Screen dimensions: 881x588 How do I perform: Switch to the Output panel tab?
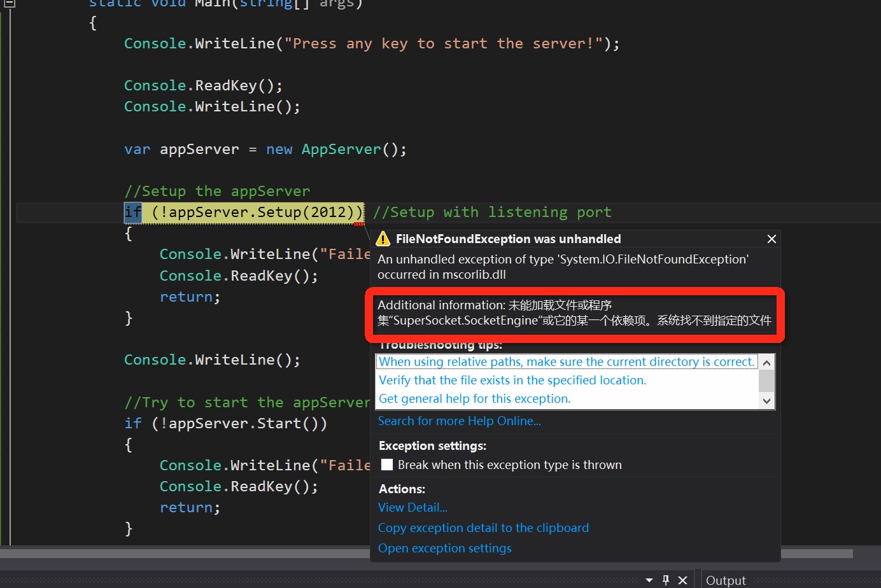pos(726,580)
